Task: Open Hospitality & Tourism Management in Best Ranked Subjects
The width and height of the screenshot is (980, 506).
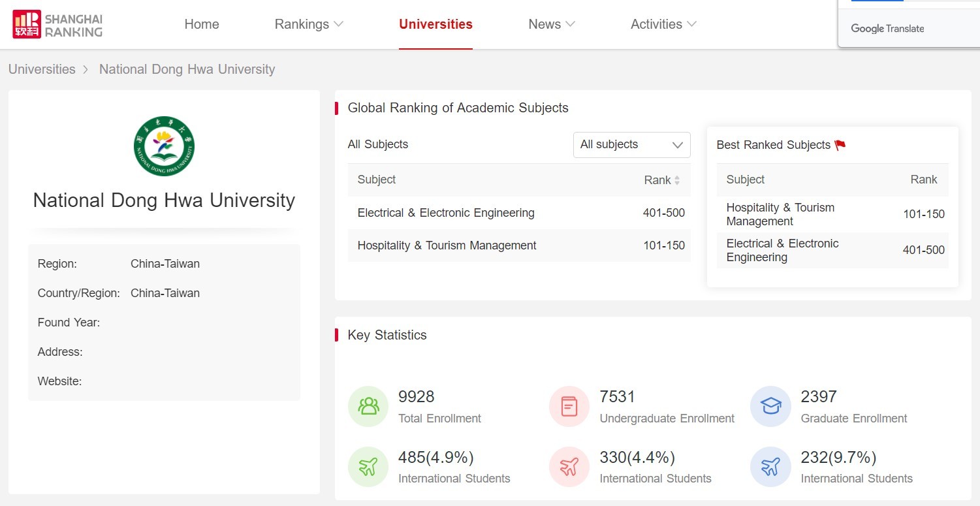Action: (780, 214)
